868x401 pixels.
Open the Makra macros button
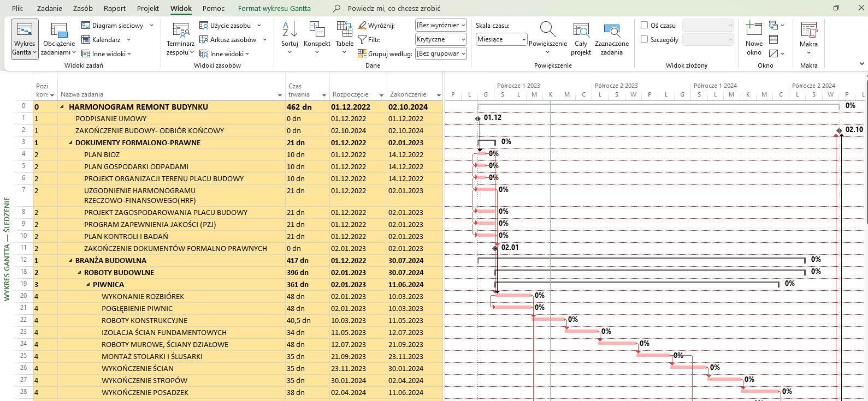808,31
